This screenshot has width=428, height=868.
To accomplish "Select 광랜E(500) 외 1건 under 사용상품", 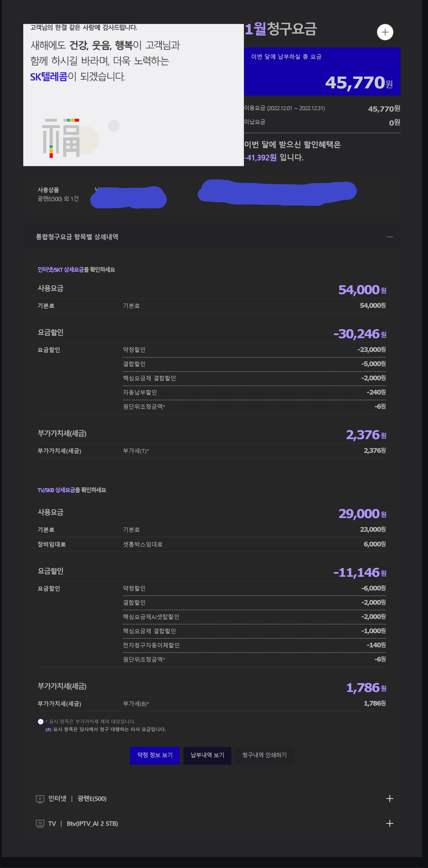I will [58, 199].
